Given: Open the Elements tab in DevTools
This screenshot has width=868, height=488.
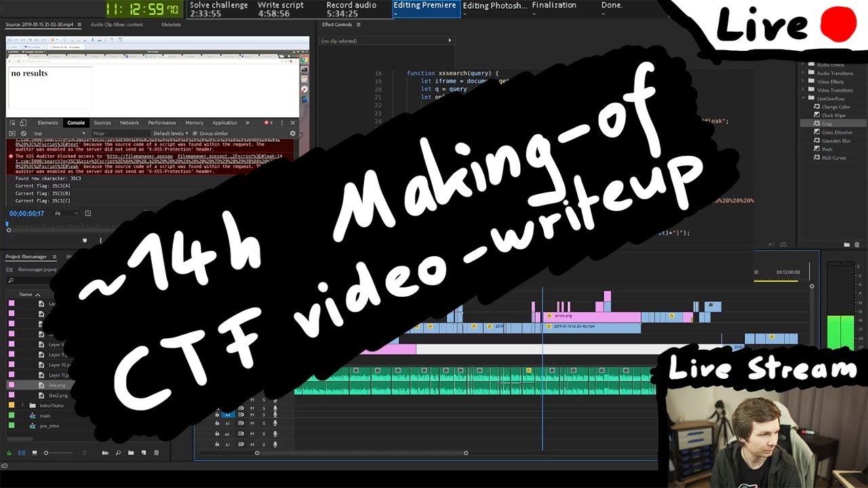Looking at the screenshot, I should (47, 123).
